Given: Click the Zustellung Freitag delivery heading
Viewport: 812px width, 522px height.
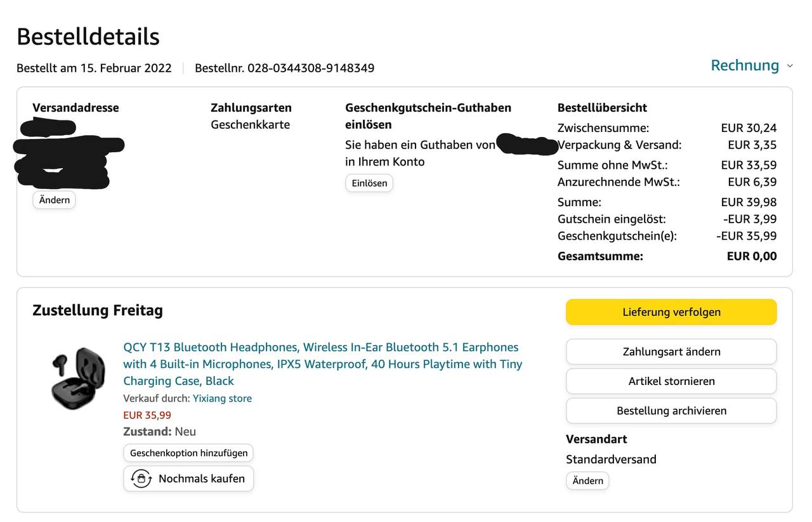Looking at the screenshot, I should (98, 310).
